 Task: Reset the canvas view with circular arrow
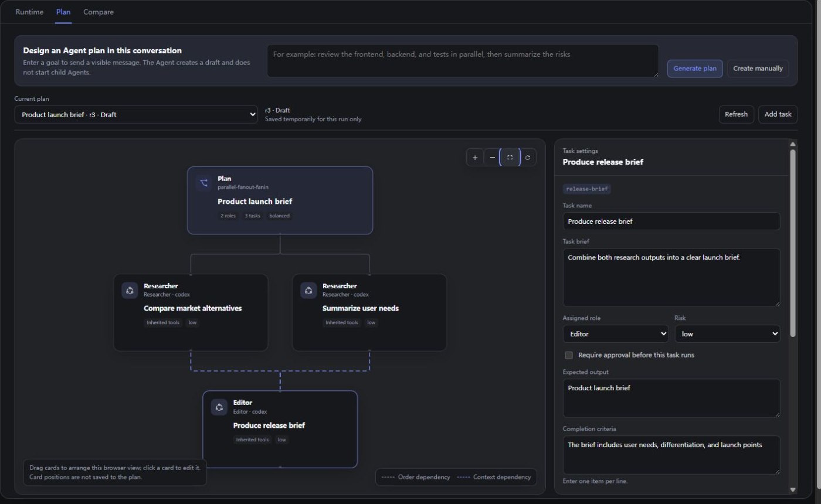(x=528, y=158)
